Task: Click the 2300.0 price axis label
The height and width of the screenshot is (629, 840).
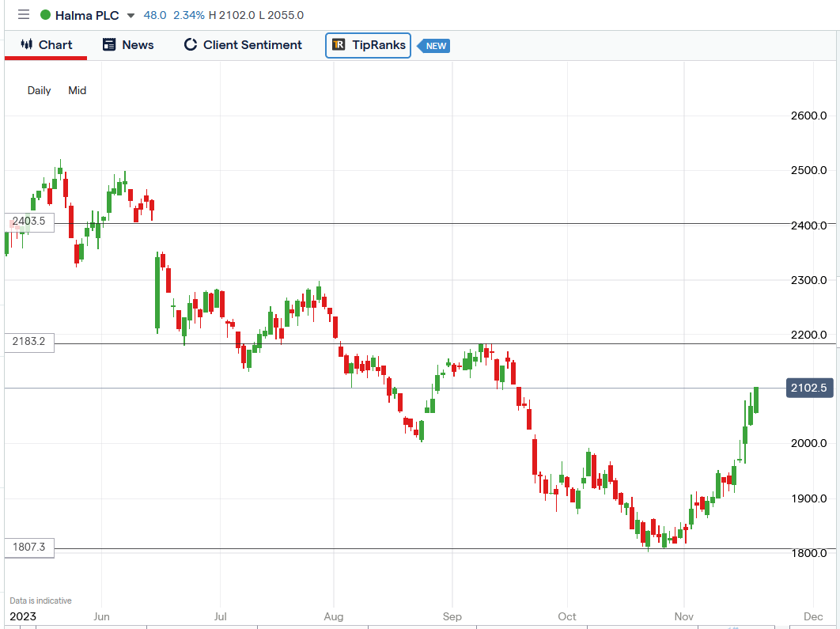Action: click(809, 280)
